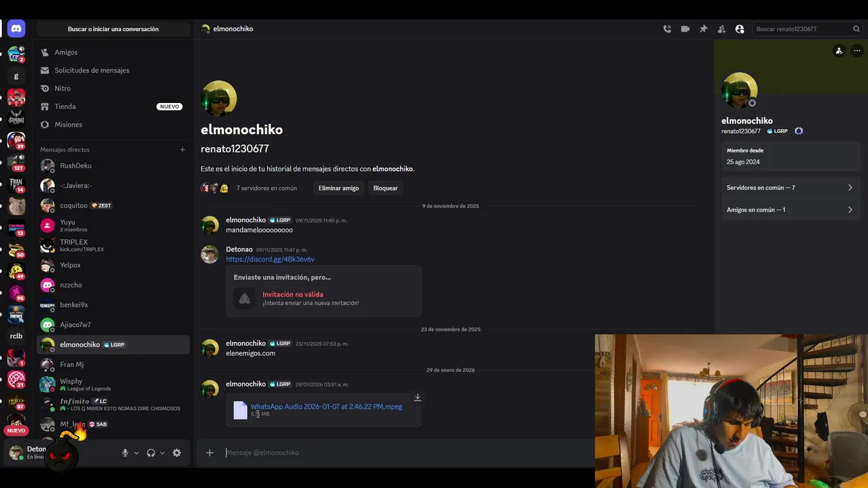The image size is (868, 488).
Task: Open server with 2 notifications badge
Action: (16, 54)
